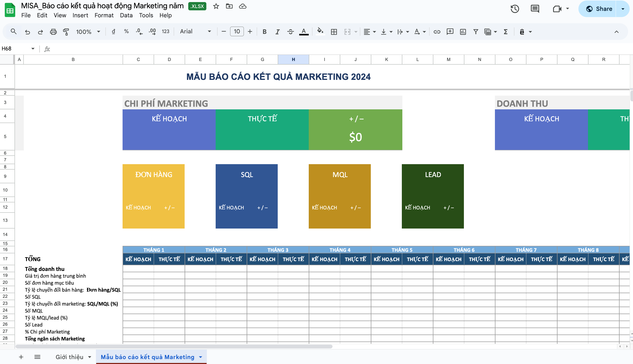The image size is (633, 364).
Task: Increase font size with plus button
Action: (250, 32)
